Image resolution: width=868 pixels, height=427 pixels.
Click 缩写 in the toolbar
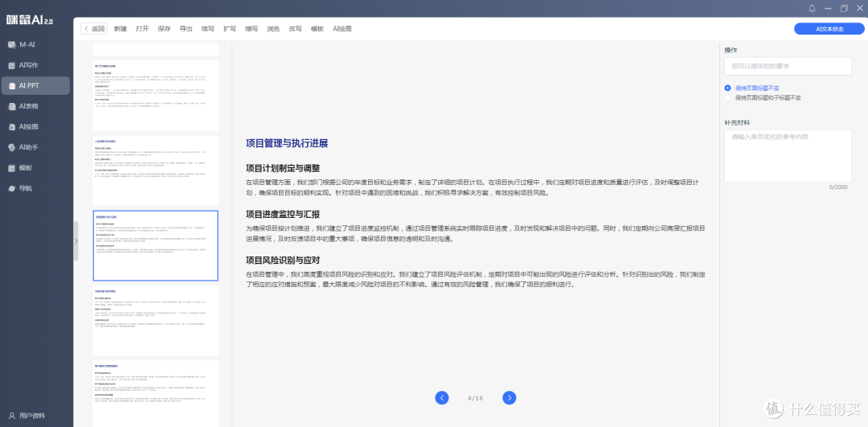[252, 29]
